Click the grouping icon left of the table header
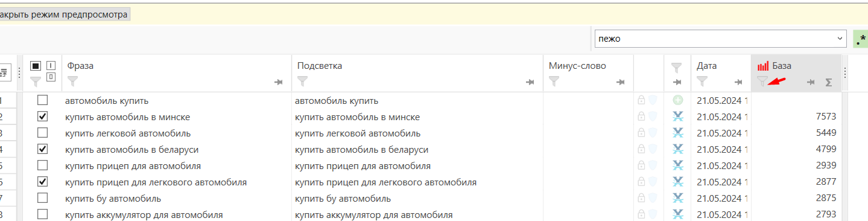The width and height of the screenshot is (868, 221). (x=3, y=72)
